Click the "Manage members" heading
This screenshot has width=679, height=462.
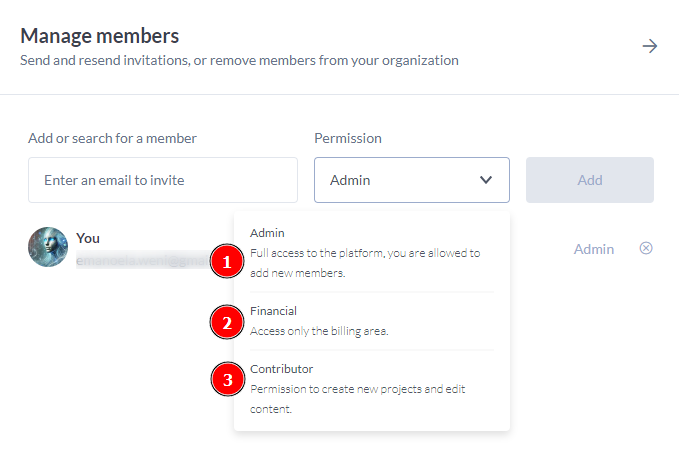point(100,36)
